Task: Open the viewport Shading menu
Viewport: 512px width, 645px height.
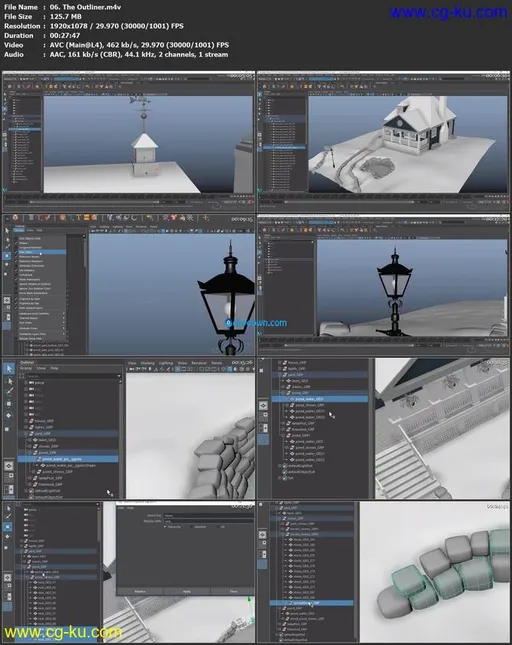Action: tap(147, 363)
